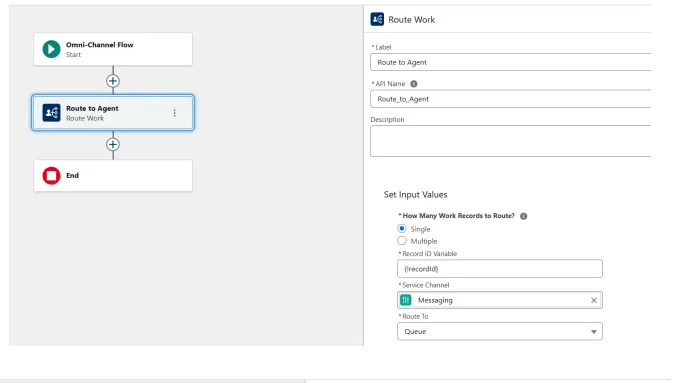Select the Single radio button
The image size is (688, 383).
click(401, 229)
